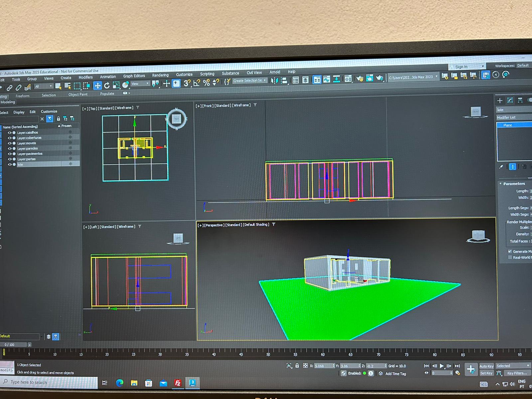Image resolution: width=532 pixels, height=399 pixels.
Task: Open Select by Name list icon
Action: click(x=67, y=86)
